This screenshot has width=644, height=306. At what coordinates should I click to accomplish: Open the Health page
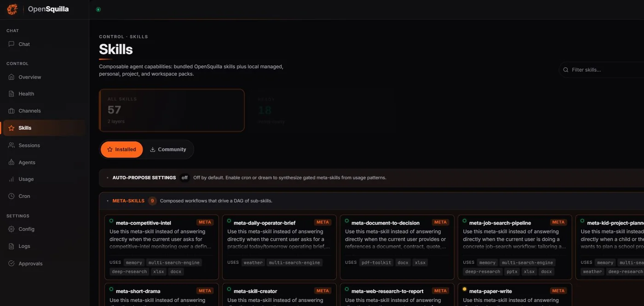coord(44,94)
